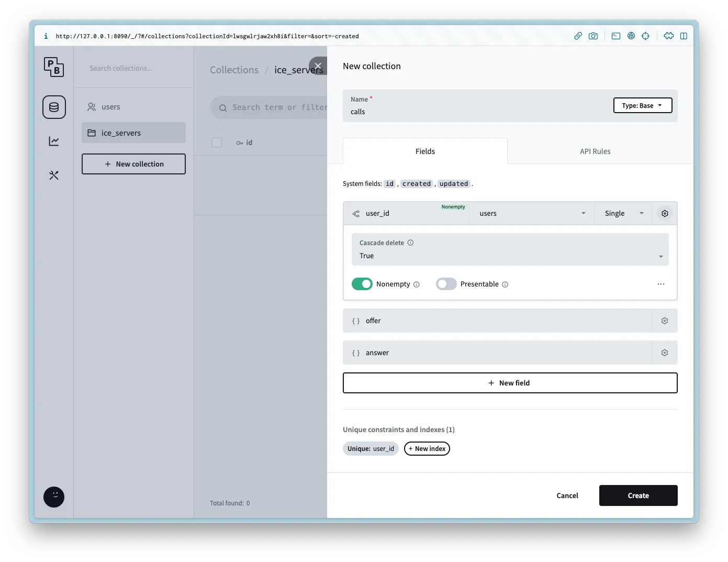Check the select-all records checkbox
This screenshot has height=562, width=728.
(217, 142)
